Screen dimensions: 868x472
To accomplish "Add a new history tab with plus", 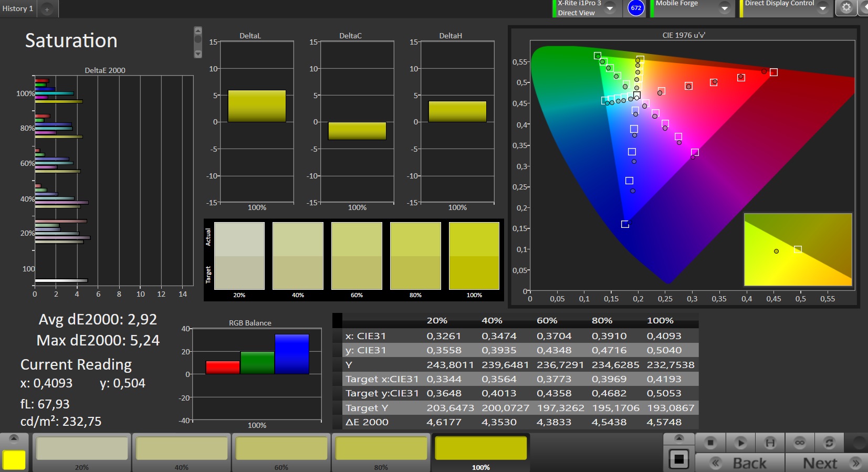I will [47, 9].
